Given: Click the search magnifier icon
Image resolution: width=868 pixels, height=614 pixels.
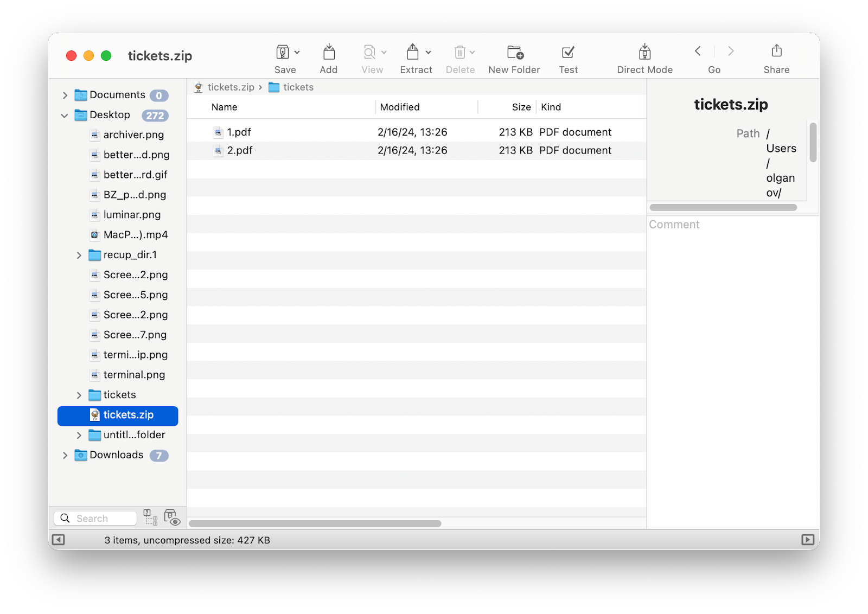Looking at the screenshot, I should pyautogui.click(x=65, y=518).
